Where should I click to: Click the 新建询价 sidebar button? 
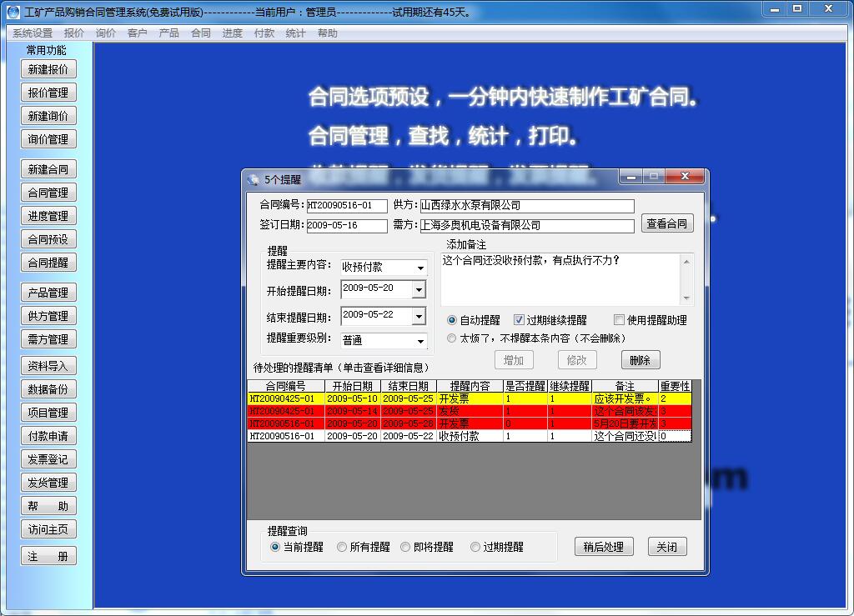click(x=48, y=116)
